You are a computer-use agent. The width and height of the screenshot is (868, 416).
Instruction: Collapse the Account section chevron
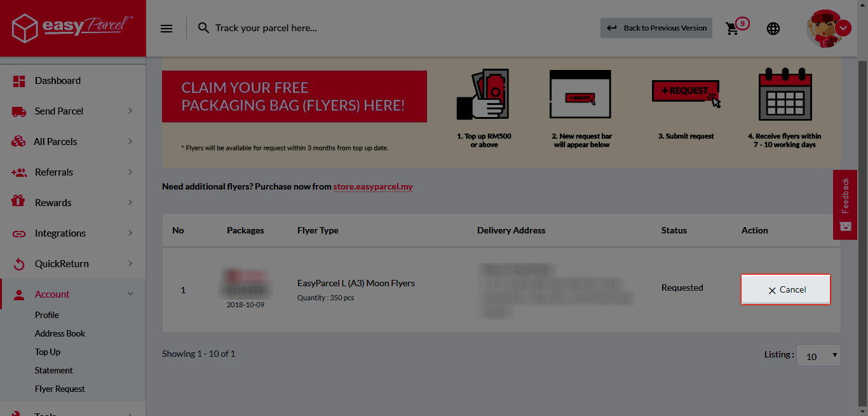[x=130, y=294]
